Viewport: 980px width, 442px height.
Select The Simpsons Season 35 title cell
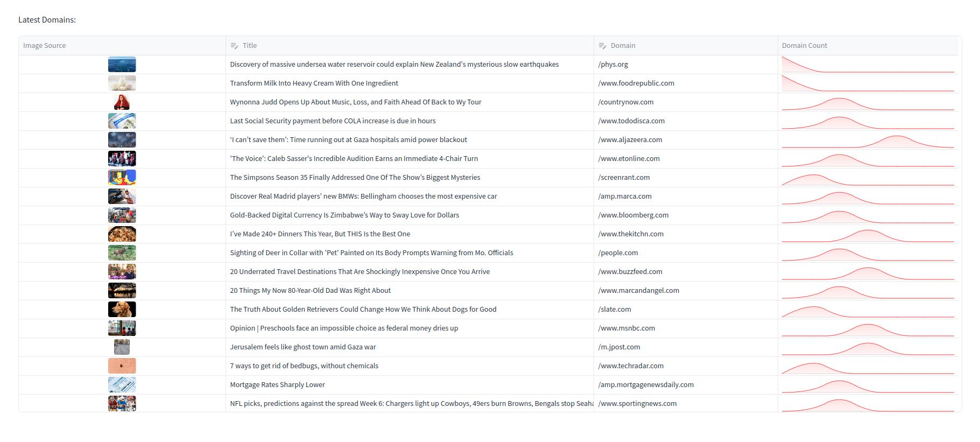pyautogui.click(x=410, y=178)
